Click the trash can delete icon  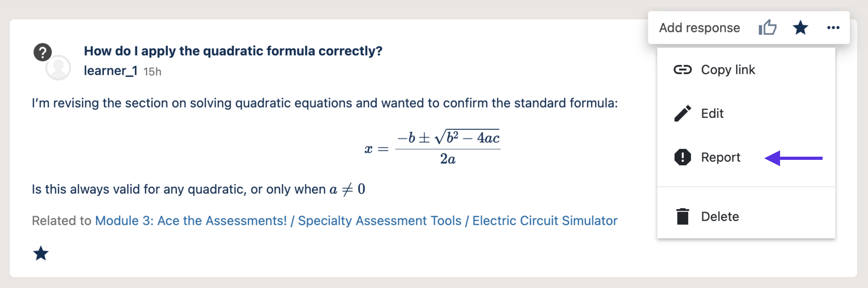(682, 216)
